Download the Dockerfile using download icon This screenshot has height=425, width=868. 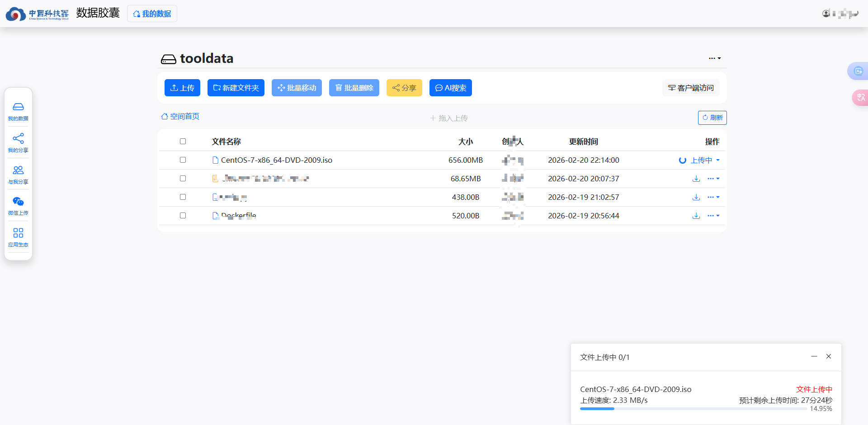pos(696,216)
